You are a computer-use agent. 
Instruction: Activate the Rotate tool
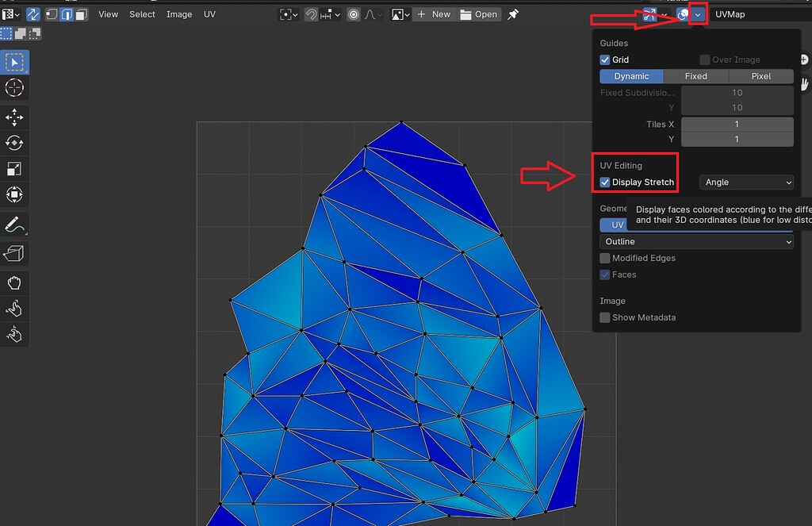pyautogui.click(x=14, y=143)
